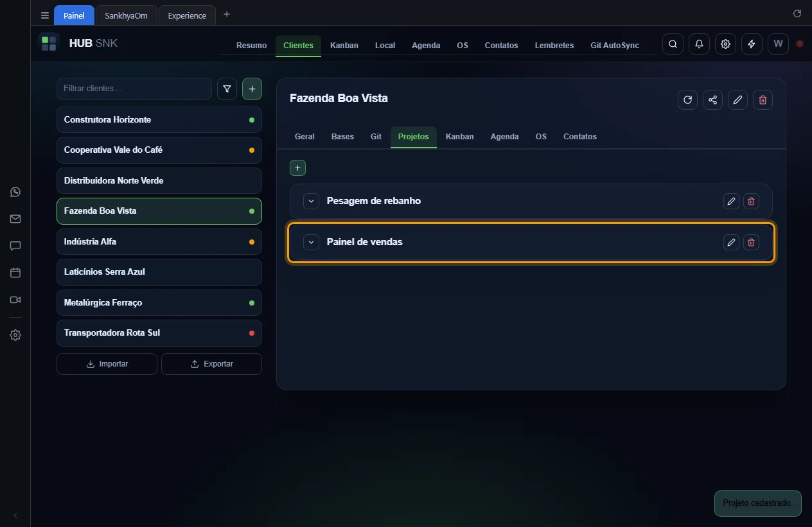Image resolution: width=812 pixels, height=527 pixels.
Task: Reload the page with top-right refresh icon
Action: coord(797,13)
